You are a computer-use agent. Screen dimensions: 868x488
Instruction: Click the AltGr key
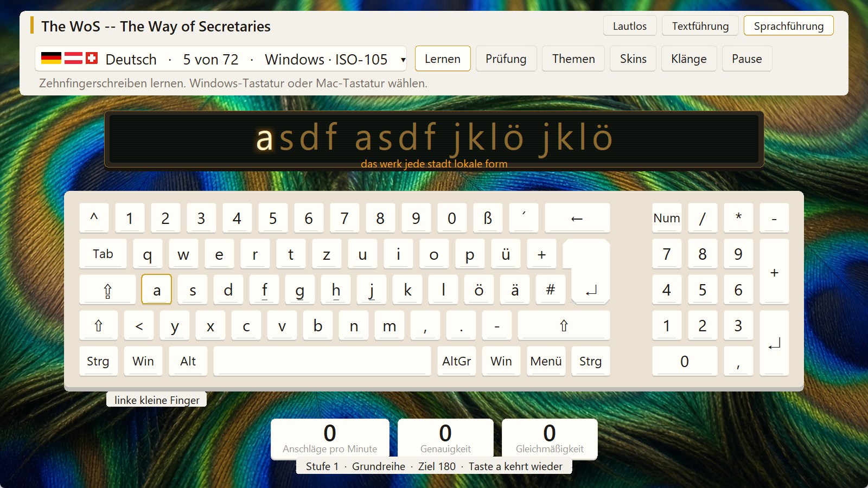(457, 361)
